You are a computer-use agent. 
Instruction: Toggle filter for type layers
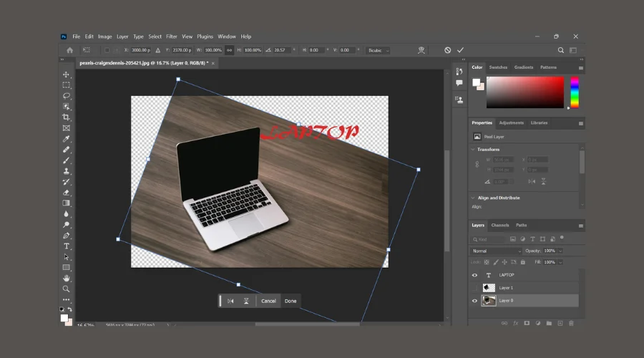(532, 239)
